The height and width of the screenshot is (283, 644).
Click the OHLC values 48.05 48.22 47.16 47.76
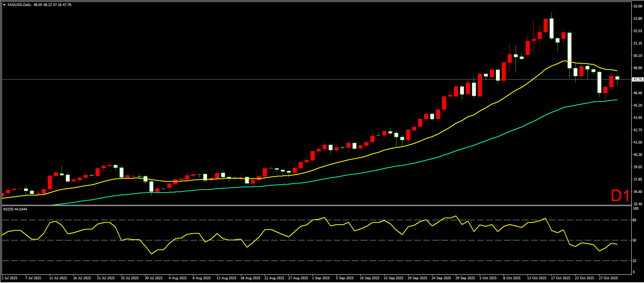52,5
